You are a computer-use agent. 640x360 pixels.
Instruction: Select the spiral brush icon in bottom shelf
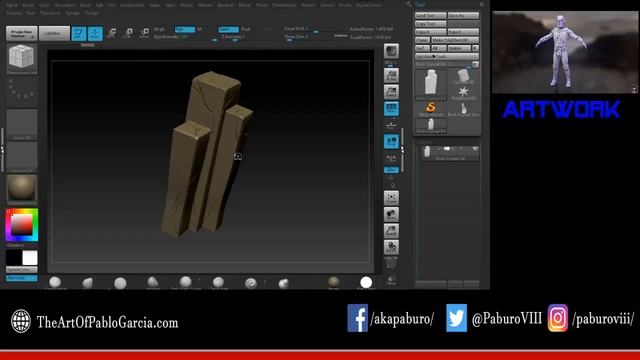click(x=251, y=282)
